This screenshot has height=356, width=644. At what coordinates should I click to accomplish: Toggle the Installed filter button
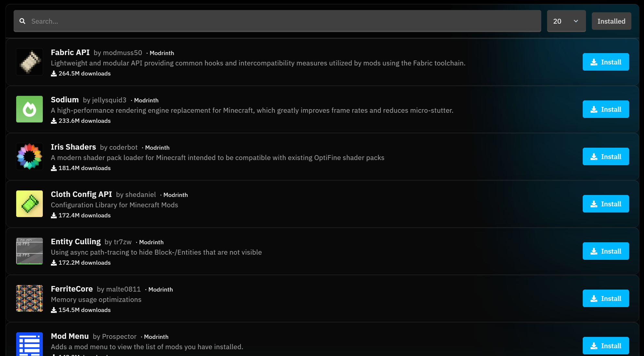(611, 21)
